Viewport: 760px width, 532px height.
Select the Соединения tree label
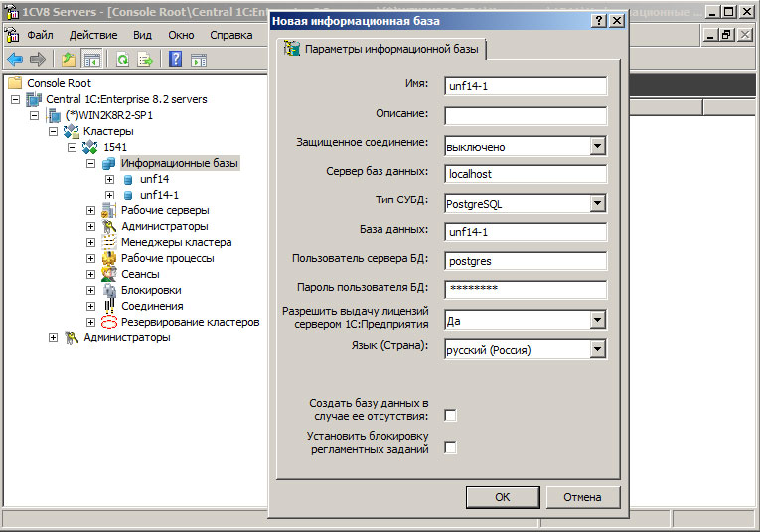click(152, 306)
